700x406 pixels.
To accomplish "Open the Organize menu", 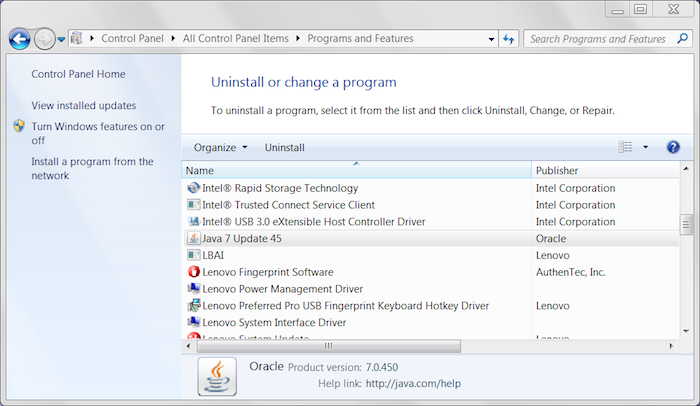I will pyautogui.click(x=220, y=147).
